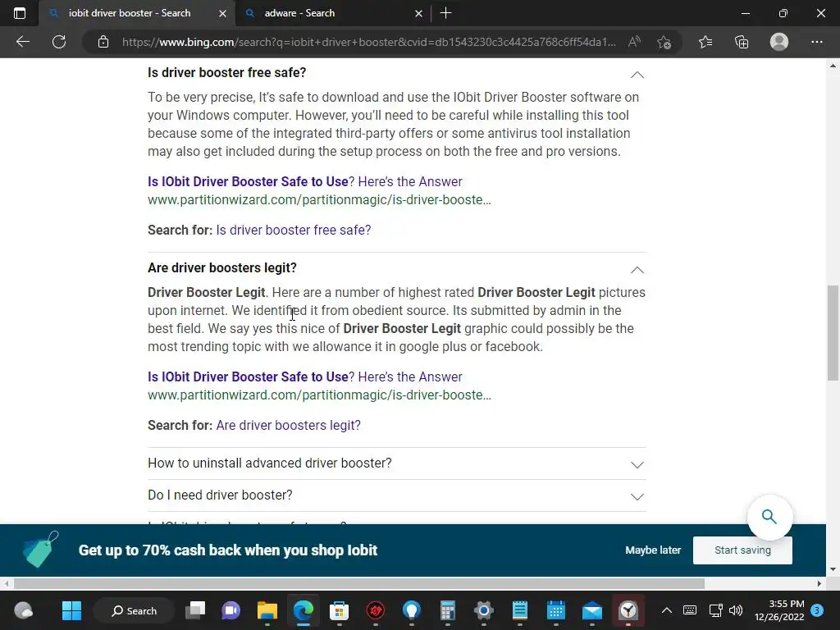Go back to the previous page

click(x=22, y=42)
